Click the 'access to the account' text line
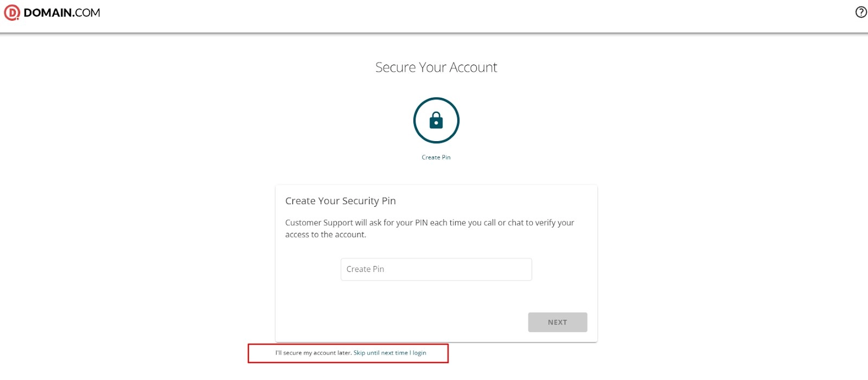The width and height of the screenshot is (868, 380). pyautogui.click(x=325, y=235)
